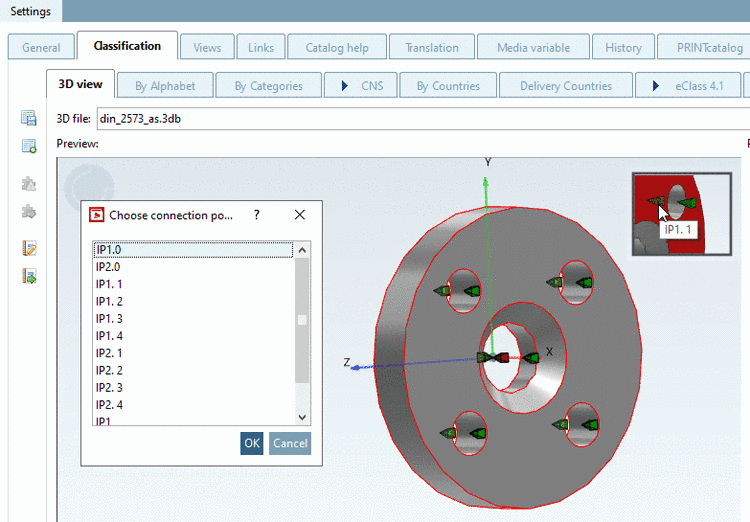Open the PRINTcatalog tab
The image size is (750, 522).
(704, 47)
